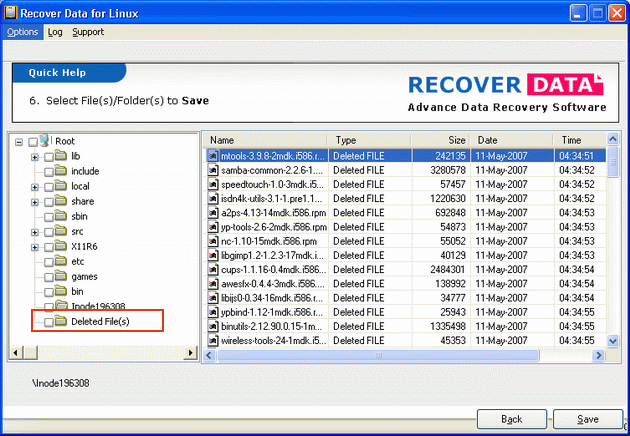The image size is (630, 436).
Task: Click the file list horizontal scrollbar
Action: pyautogui.click(x=400, y=355)
